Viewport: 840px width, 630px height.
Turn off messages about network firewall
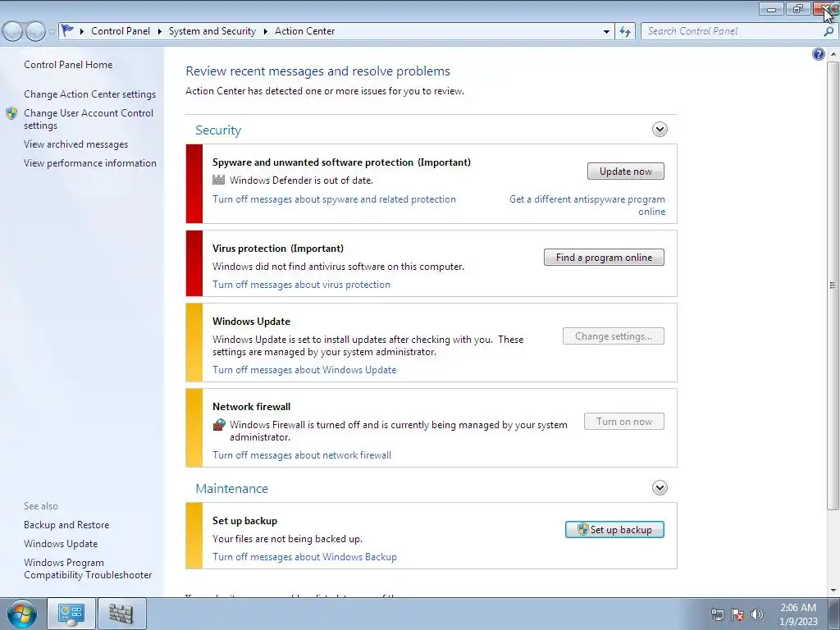[302, 454]
